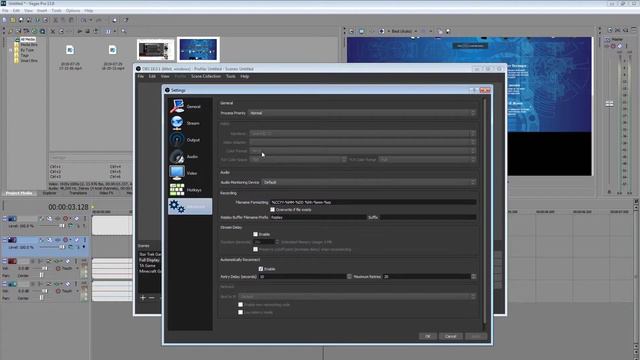Disable Automatically Reconnect Enable checkbox
Viewport: 640px width, 360px height.
261,269
